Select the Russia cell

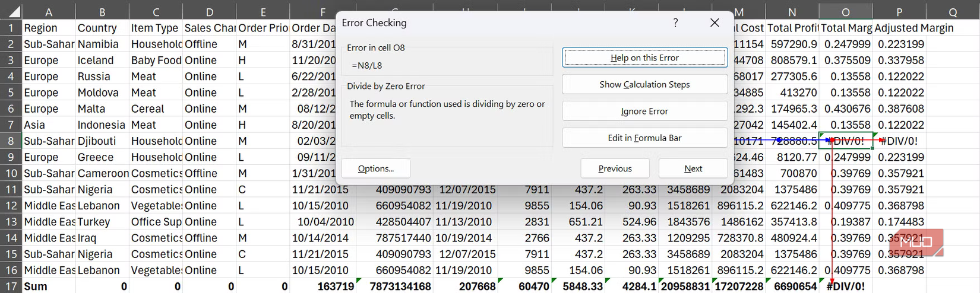pyautogui.click(x=102, y=77)
